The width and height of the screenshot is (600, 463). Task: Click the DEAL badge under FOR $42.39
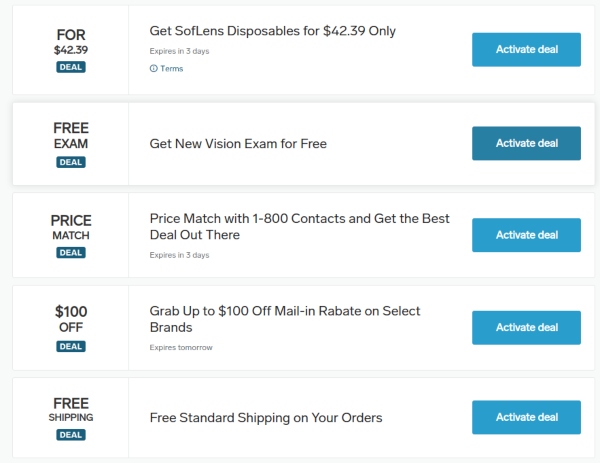tap(71, 67)
